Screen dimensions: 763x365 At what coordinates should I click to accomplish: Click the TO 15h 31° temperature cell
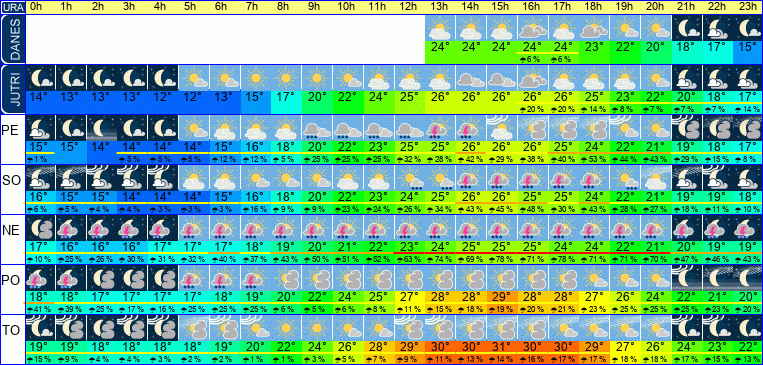pos(502,346)
